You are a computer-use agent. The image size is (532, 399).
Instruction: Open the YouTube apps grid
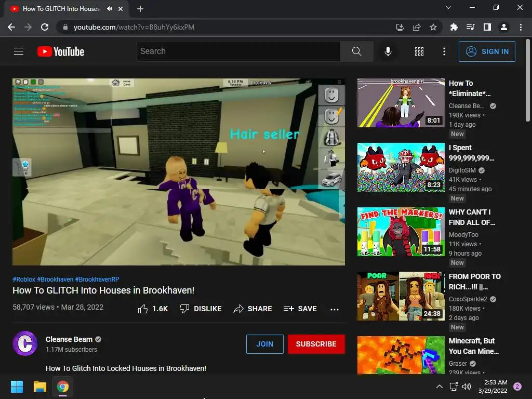[x=419, y=51]
